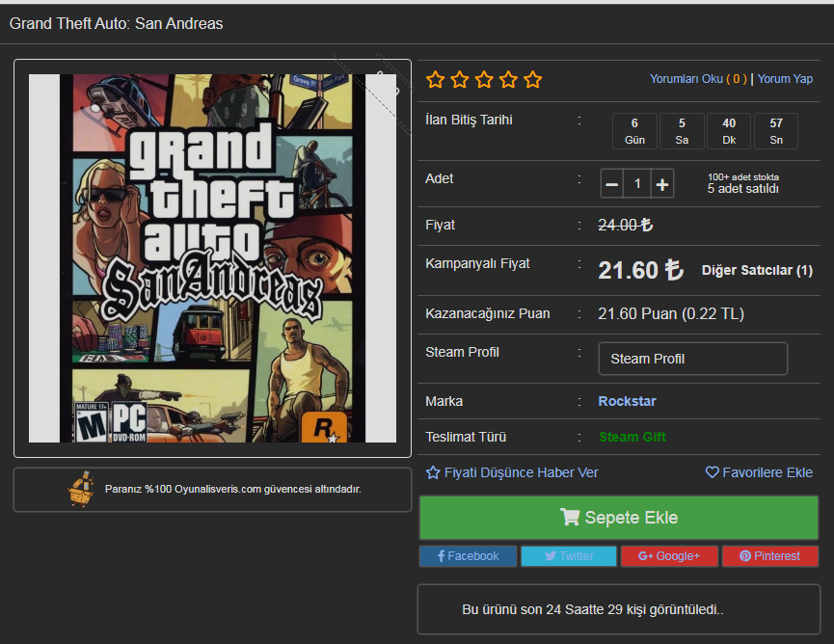Click the Oyunalisveris guarantee mascot icon
The width and height of the screenshot is (834, 644).
tap(81, 489)
